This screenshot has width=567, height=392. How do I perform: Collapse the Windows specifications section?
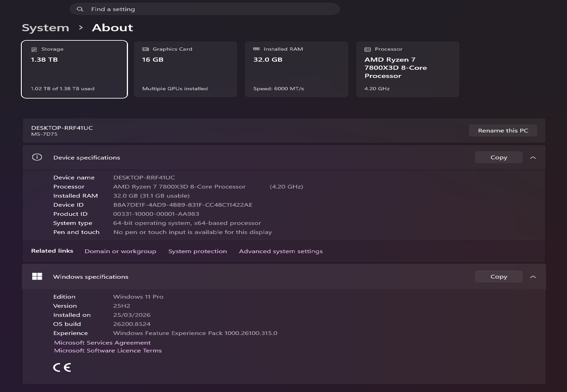(533, 277)
